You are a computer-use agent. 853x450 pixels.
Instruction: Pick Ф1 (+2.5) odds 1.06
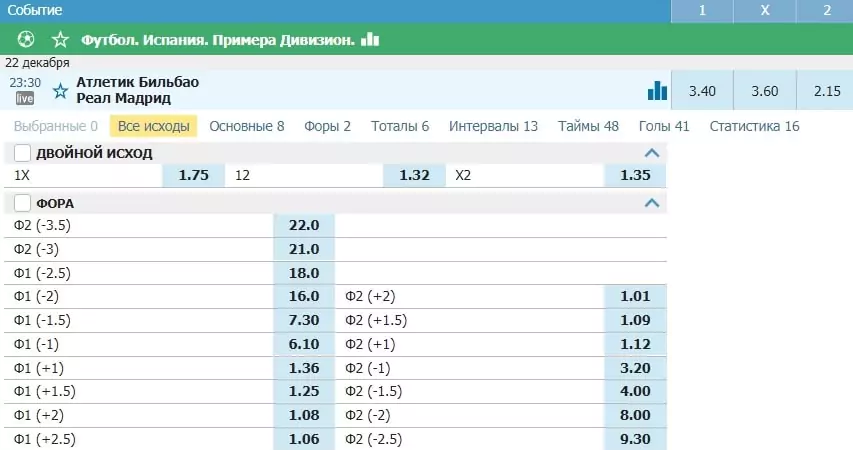[x=304, y=439]
